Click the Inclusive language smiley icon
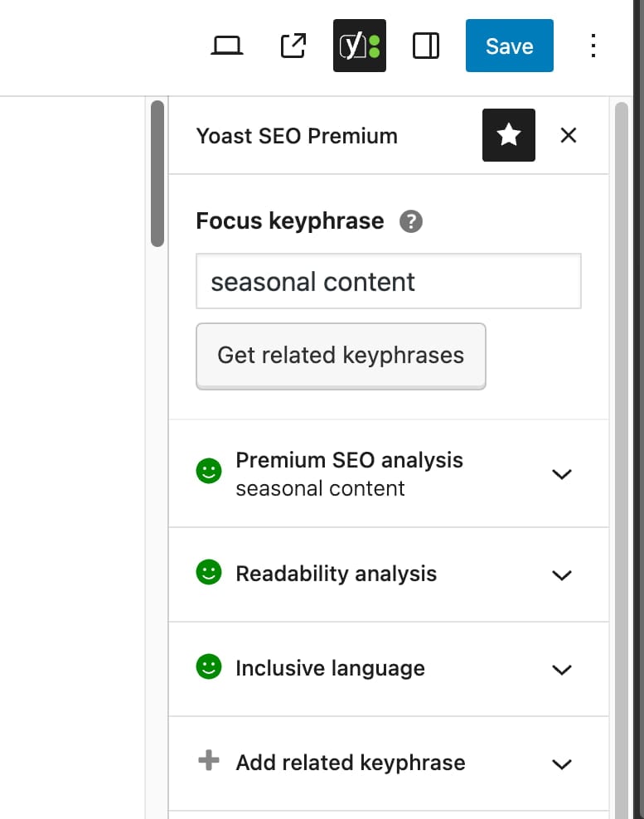 (209, 667)
